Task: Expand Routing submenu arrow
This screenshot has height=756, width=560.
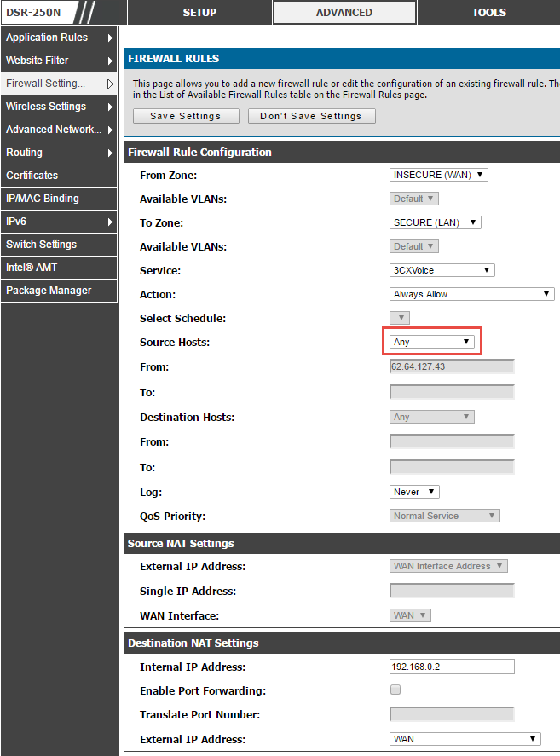Action: [110, 153]
